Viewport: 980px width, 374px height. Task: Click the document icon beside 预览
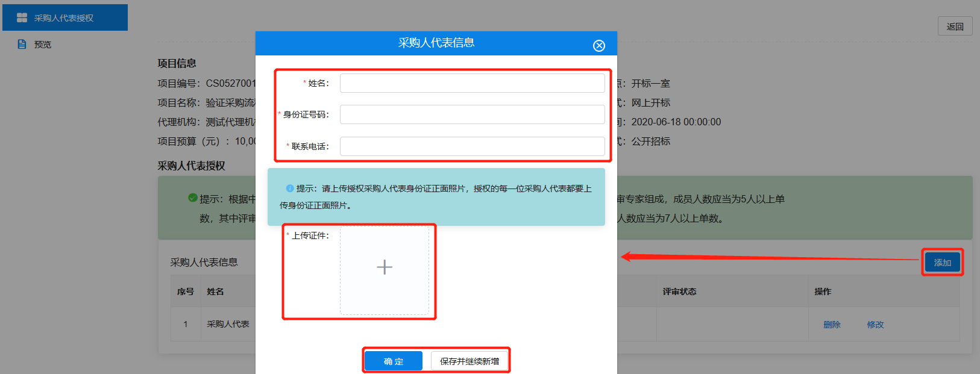22,45
